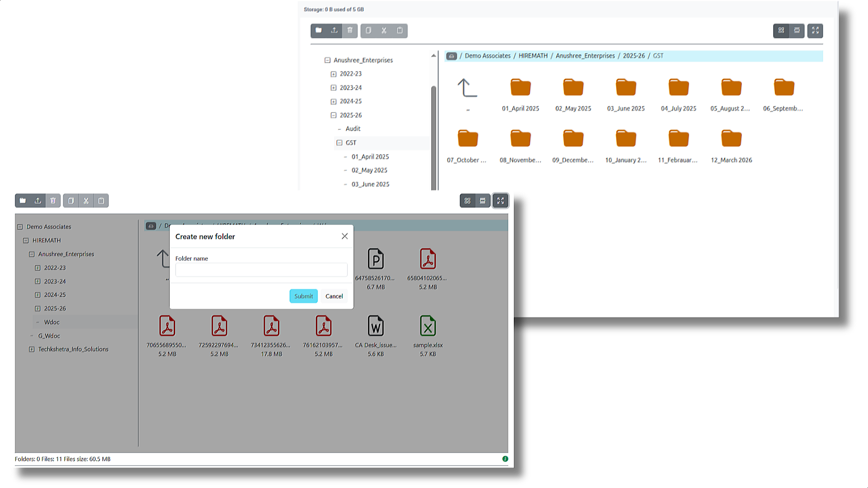Collapse the GST node in the tree
This screenshot has height=488, width=868.
[340, 143]
